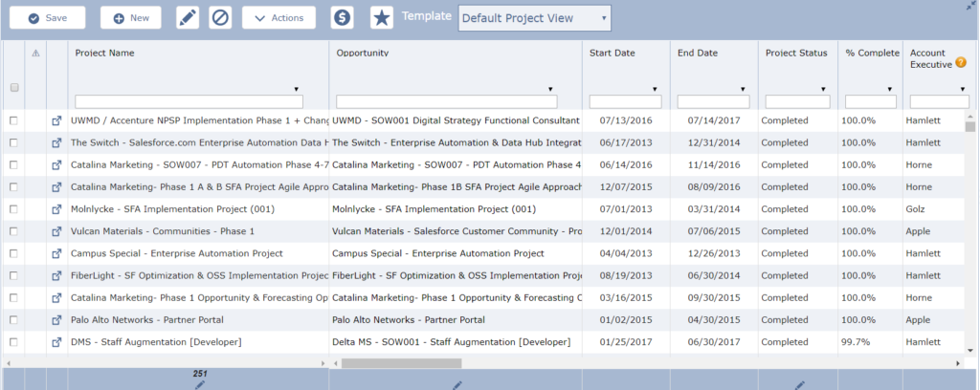Expand the Project Name column filter arrow
Image resolution: width=980 pixels, height=390 pixels.
[x=296, y=89]
